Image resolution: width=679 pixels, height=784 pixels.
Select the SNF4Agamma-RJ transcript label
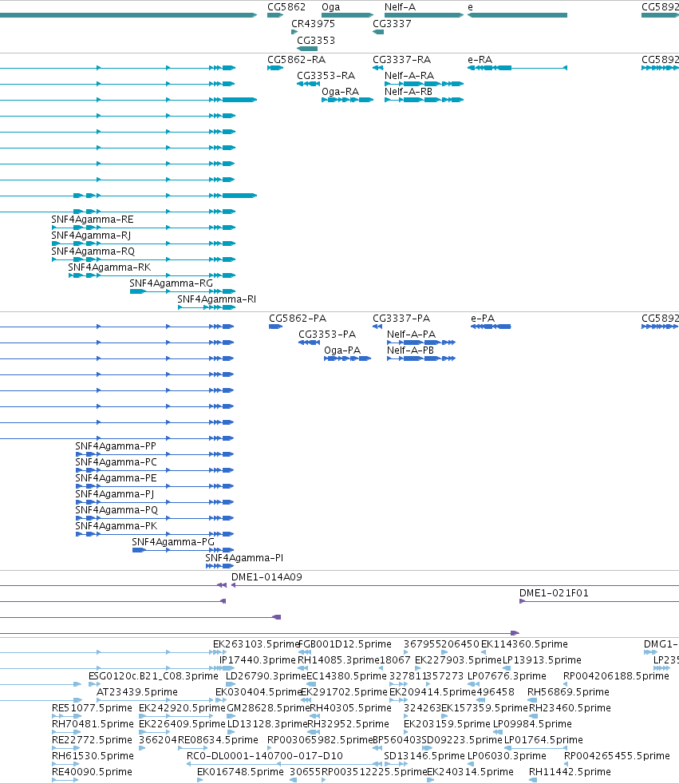(91, 236)
